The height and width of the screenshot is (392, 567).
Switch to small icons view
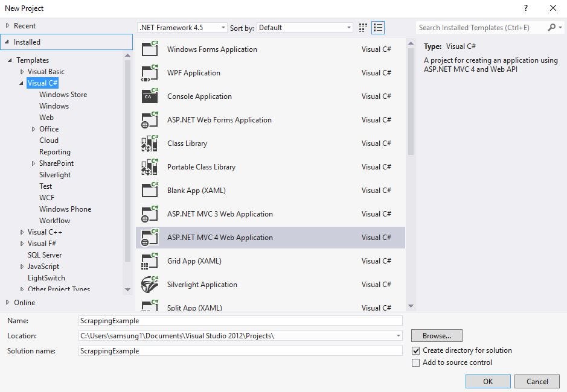[x=363, y=28]
